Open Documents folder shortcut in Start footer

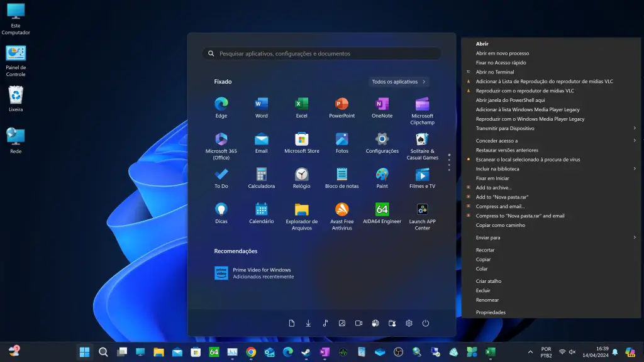click(292, 324)
